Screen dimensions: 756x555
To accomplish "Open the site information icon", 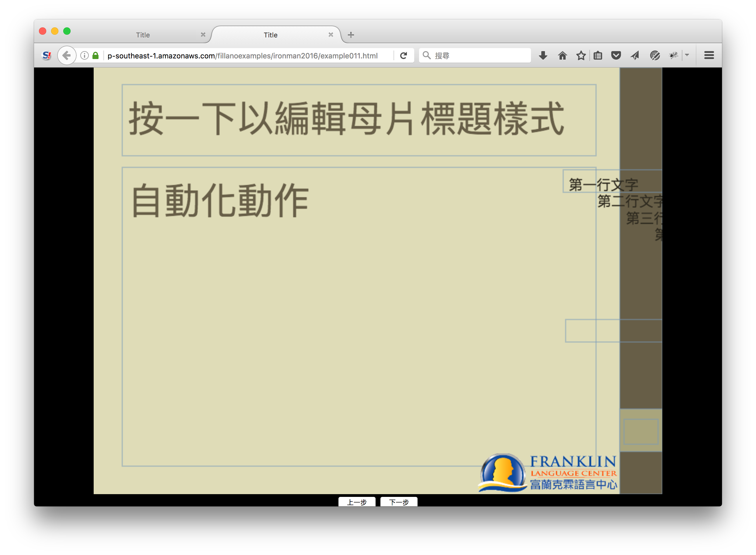I will pyautogui.click(x=85, y=55).
